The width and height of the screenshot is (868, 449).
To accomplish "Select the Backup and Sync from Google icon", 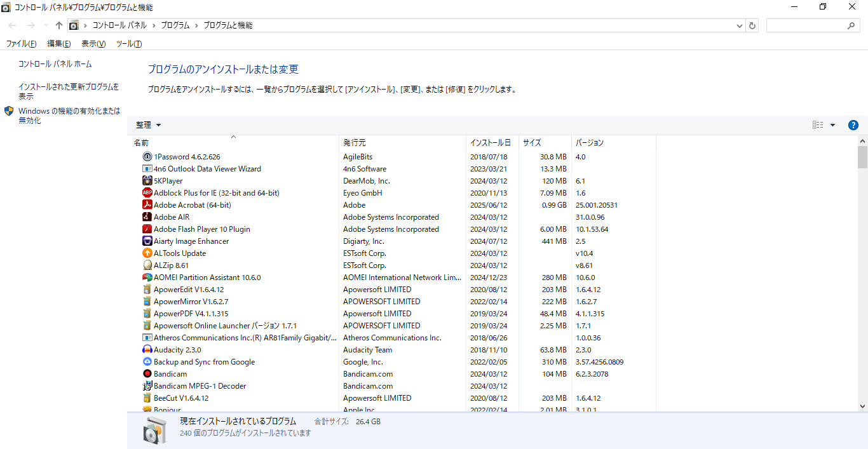I will tap(147, 362).
